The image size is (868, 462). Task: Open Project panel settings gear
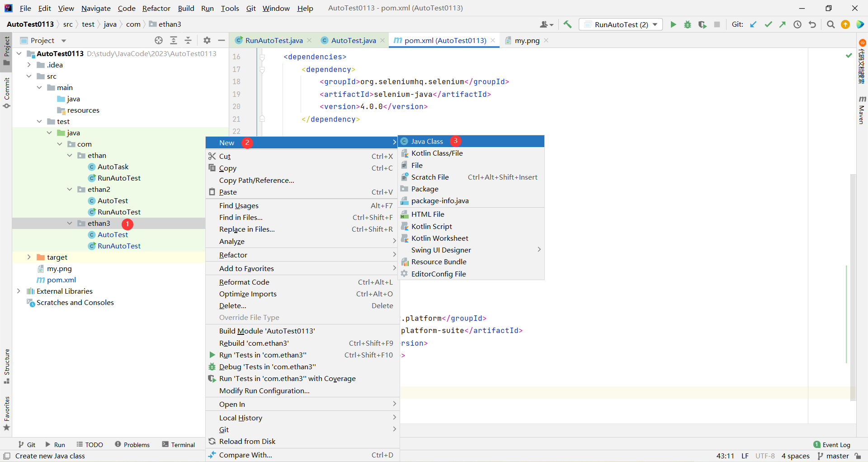pos(207,40)
